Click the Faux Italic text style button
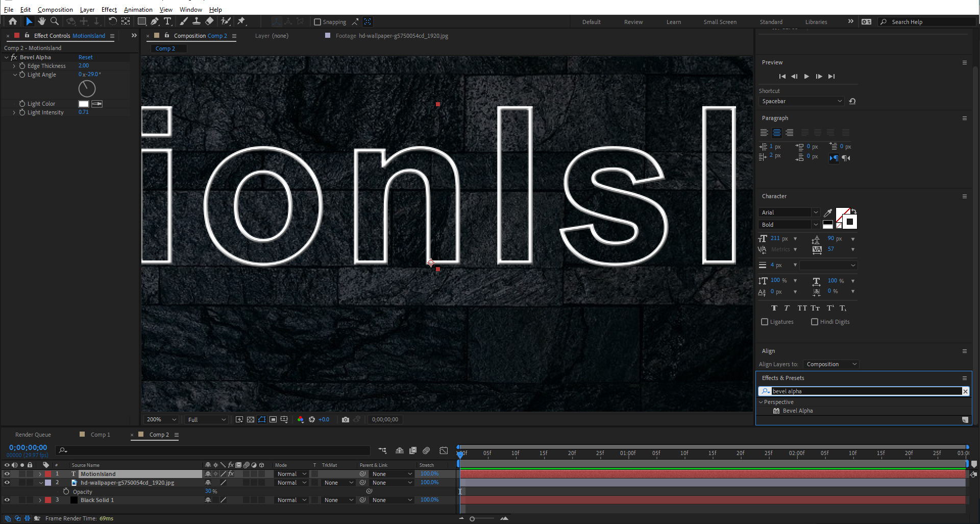 click(787, 308)
